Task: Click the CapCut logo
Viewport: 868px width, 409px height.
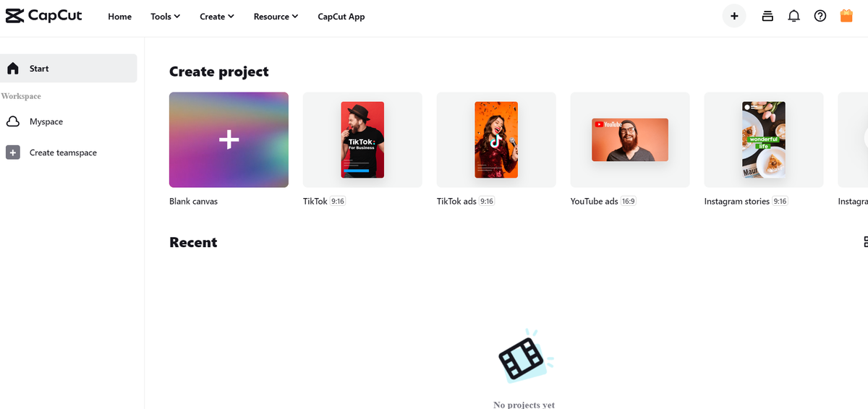Action: click(43, 15)
